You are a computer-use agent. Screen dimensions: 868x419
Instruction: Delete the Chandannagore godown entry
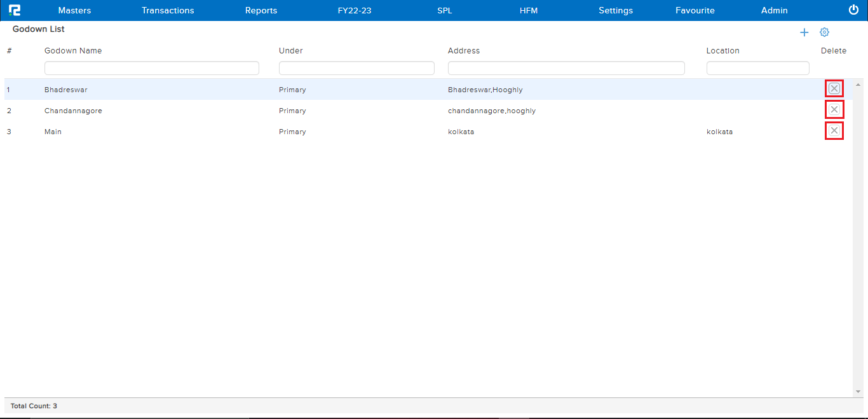(834, 110)
